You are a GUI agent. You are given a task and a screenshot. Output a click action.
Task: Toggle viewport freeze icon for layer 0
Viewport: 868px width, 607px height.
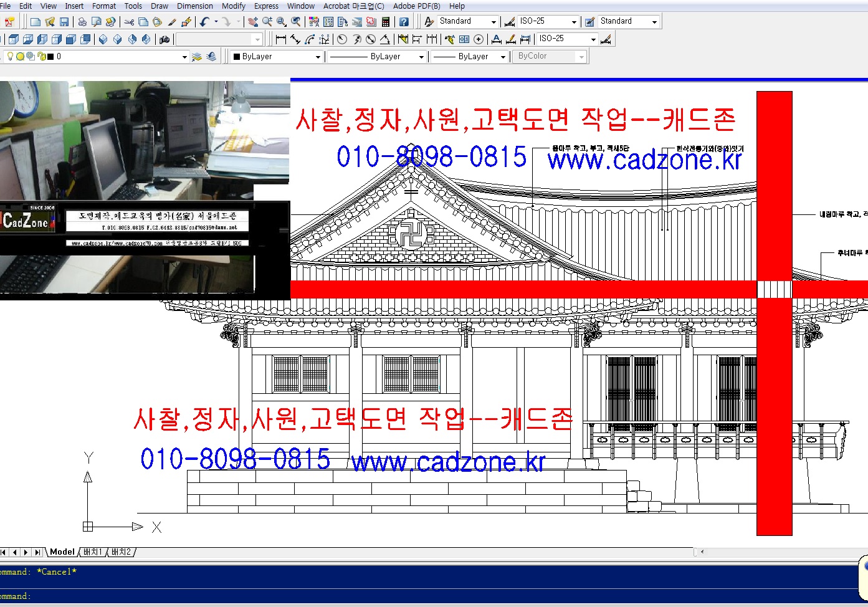pyautogui.click(x=30, y=56)
